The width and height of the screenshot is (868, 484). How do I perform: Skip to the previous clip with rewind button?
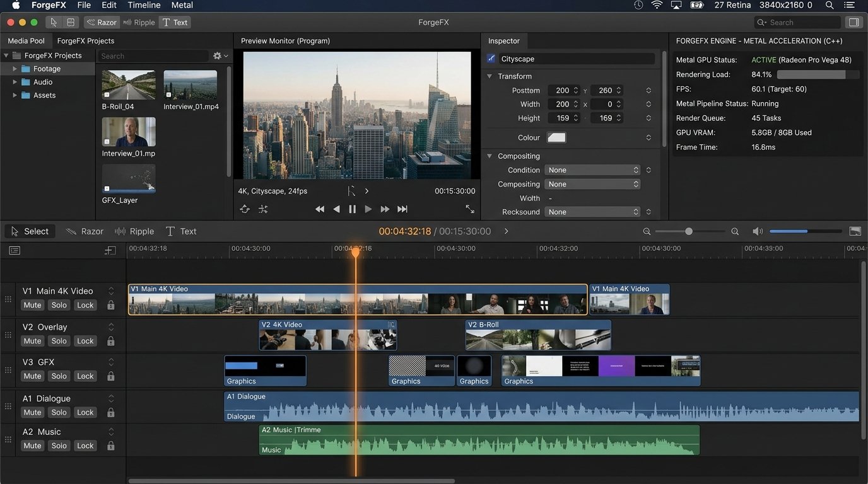pyautogui.click(x=320, y=209)
